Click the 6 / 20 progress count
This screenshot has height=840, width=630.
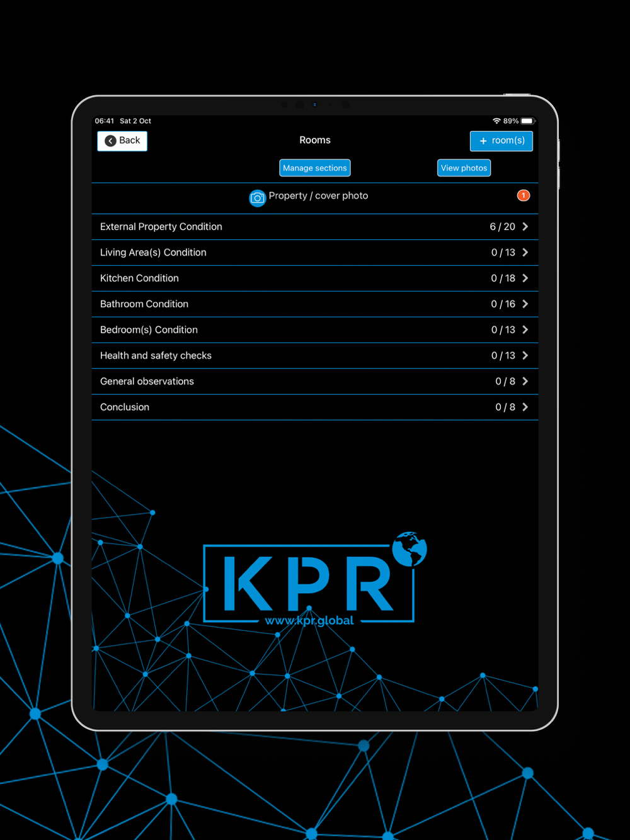click(x=503, y=227)
